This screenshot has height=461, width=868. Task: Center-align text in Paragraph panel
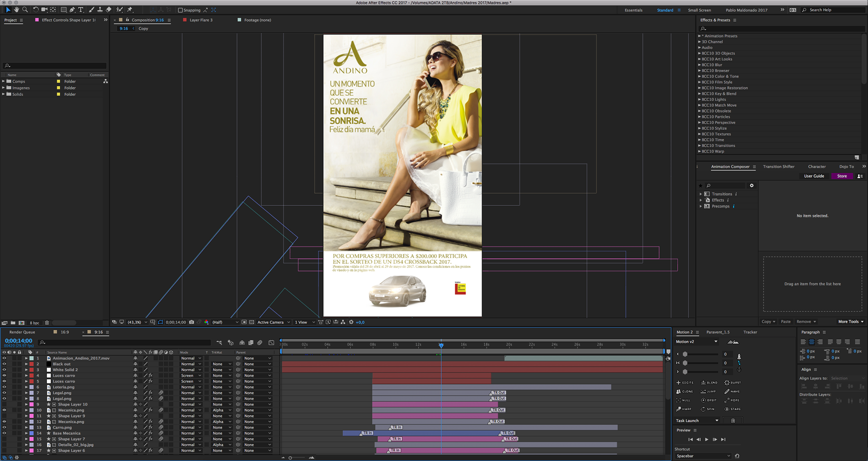point(811,342)
